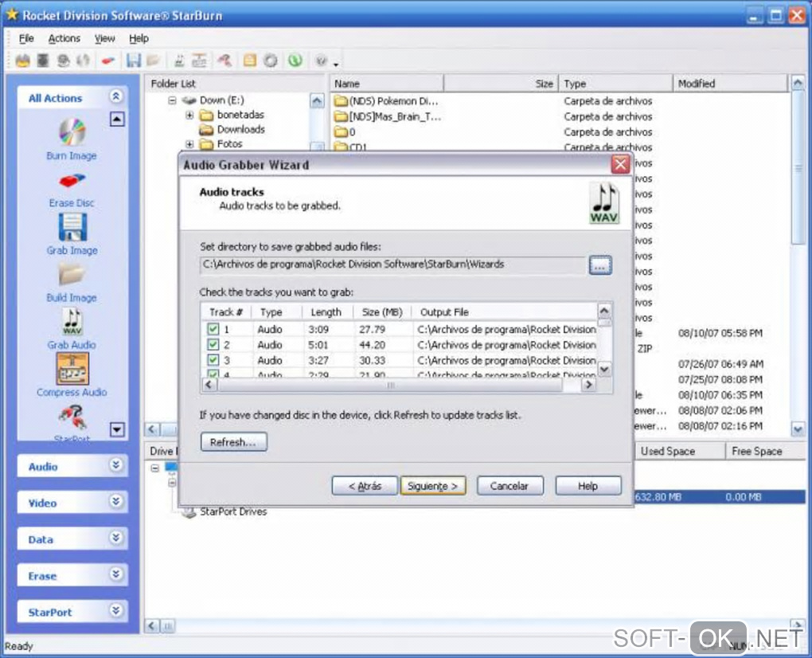Click the Length column header
The image size is (812, 658).
coord(328,312)
